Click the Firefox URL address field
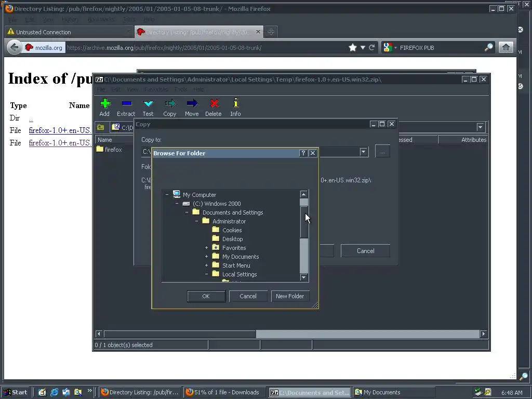The height and width of the screenshot is (399, 532). coord(206,47)
